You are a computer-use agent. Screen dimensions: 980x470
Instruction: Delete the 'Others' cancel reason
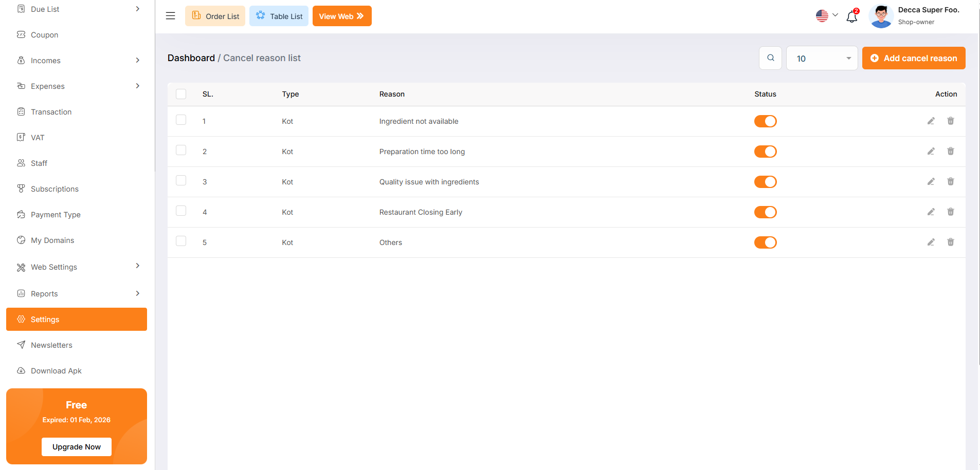pos(950,242)
